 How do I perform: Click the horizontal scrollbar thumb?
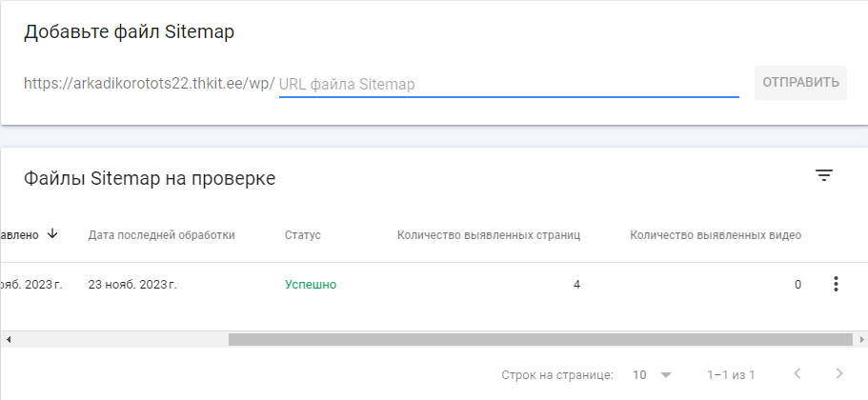point(540,339)
